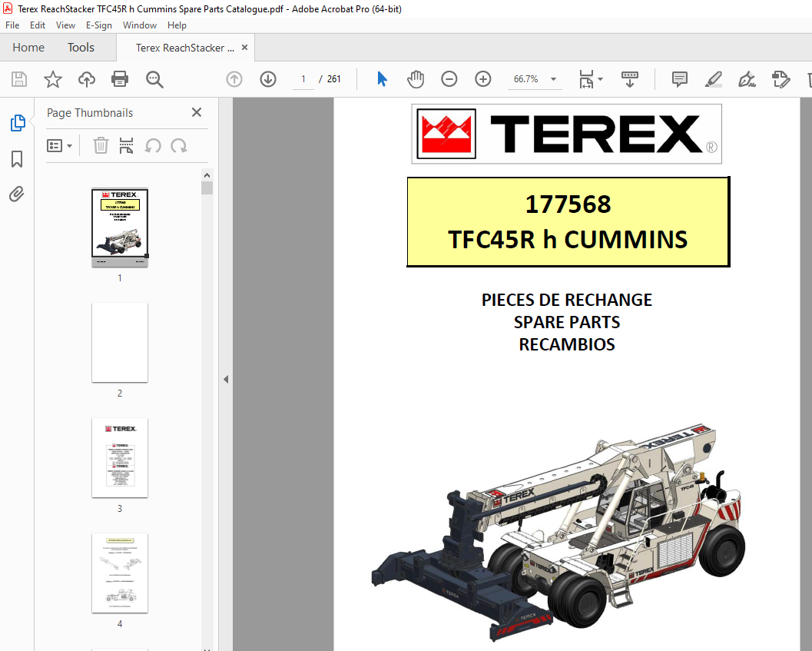Viewport: 812px width, 651px height.
Task: Click the thumbnails panel scrollbar handle
Action: [x=207, y=188]
